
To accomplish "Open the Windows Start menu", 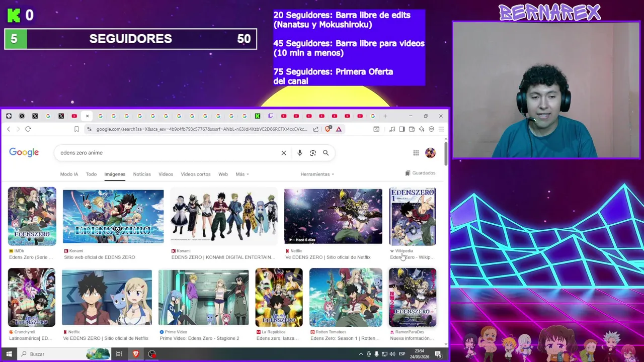I will tap(9, 354).
